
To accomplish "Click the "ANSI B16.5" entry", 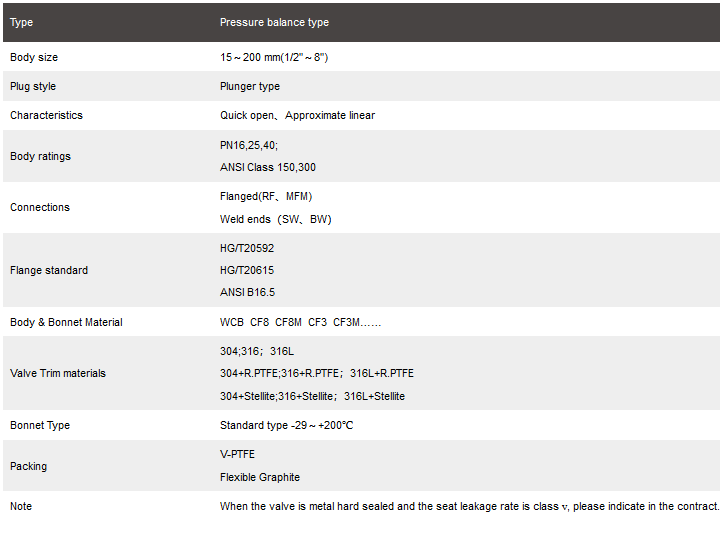I will 247,292.
